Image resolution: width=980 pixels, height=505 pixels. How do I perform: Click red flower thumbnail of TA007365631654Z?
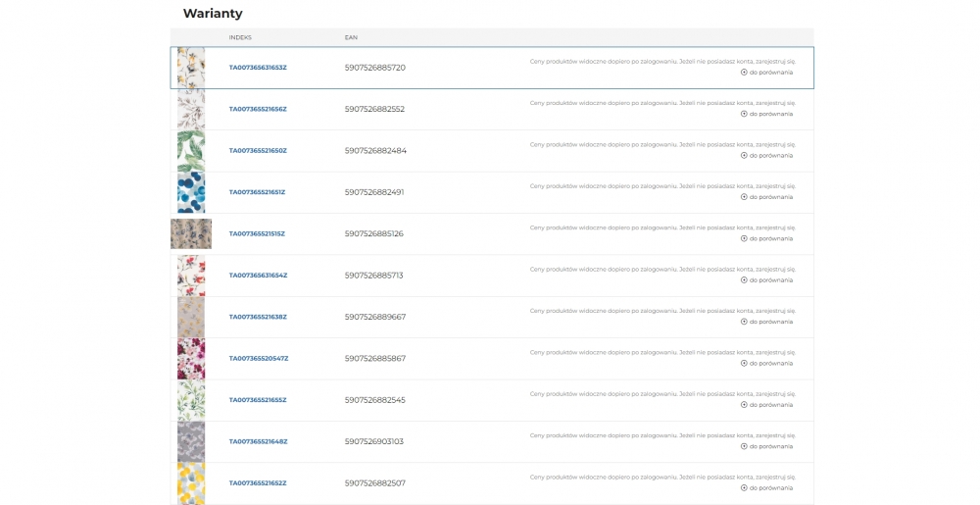coord(191,276)
